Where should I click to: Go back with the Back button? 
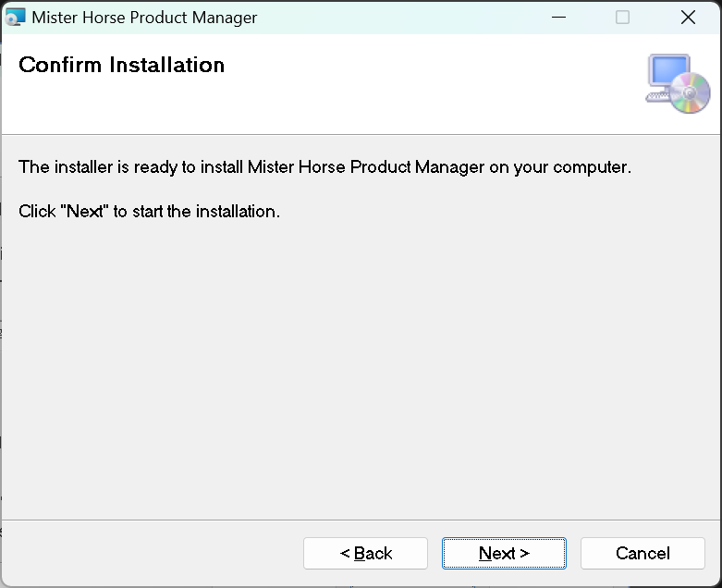coord(365,553)
